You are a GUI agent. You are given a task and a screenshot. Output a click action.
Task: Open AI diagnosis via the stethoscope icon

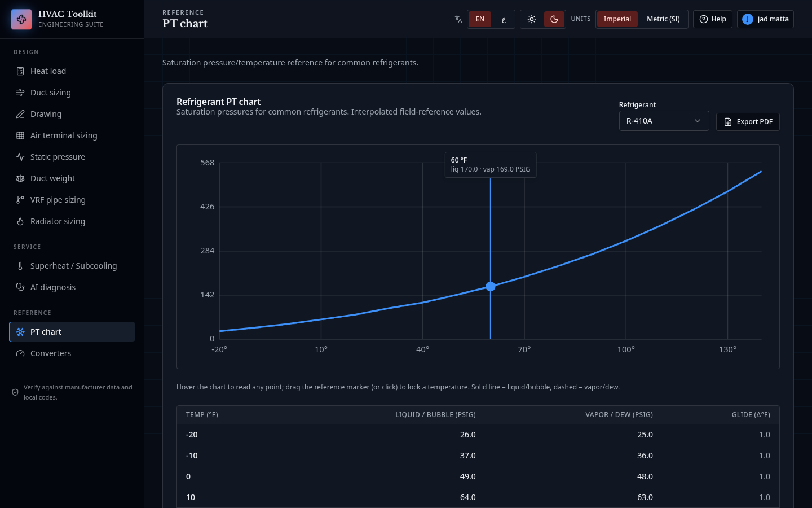tap(20, 287)
